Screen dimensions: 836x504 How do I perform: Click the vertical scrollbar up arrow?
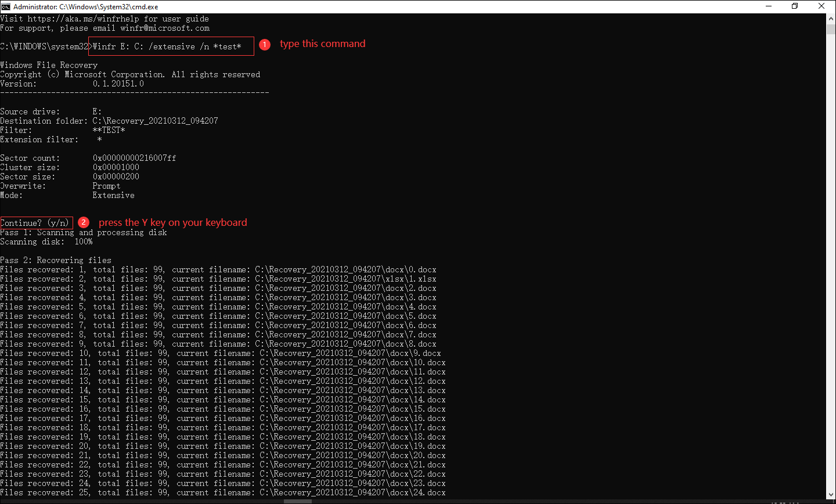831,18
